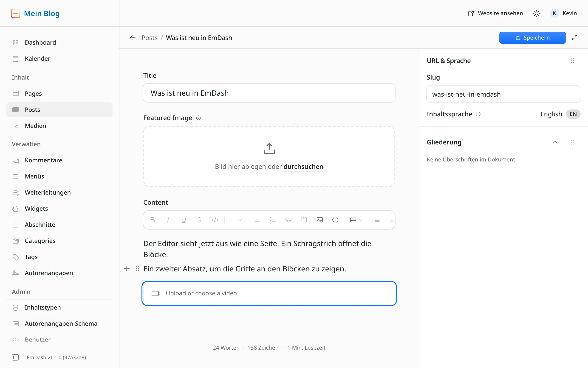
Task: Open the table insert dropdown
Action: coord(356,220)
